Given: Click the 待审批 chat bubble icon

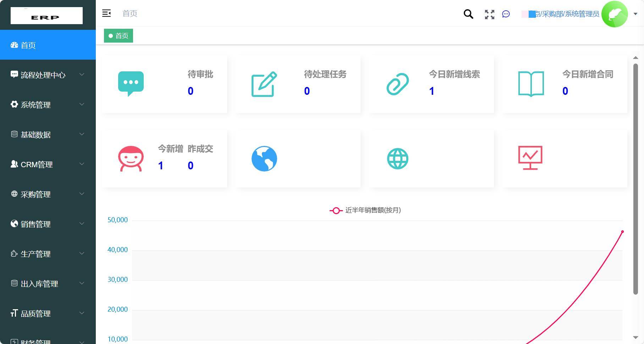Looking at the screenshot, I should pos(131,84).
